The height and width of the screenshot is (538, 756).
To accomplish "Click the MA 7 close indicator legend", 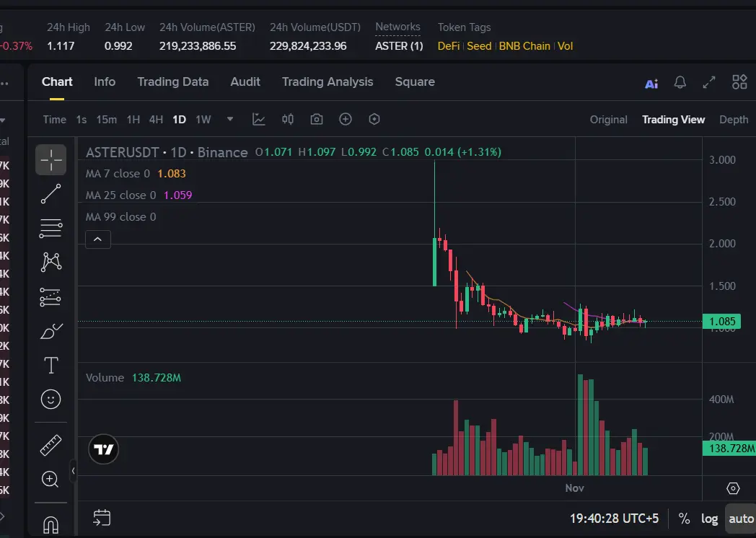I will click(x=136, y=174).
